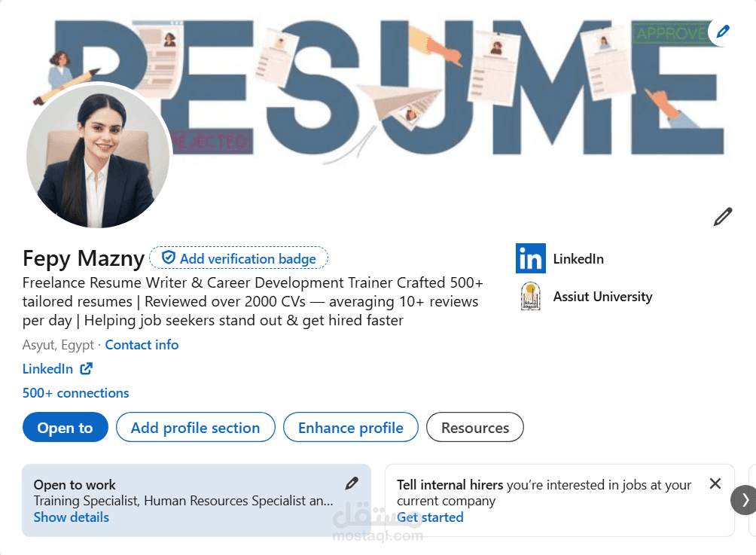The image size is (756, 555).
Task: Click the Assiut University text label
Action: (x=602, y=297)
